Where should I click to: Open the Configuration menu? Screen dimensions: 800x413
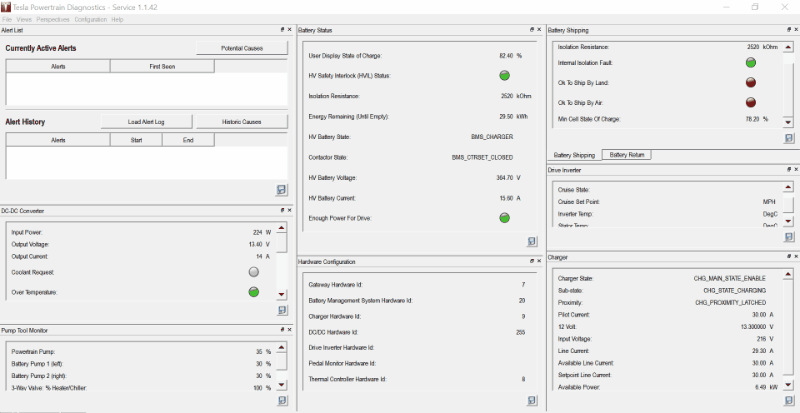coord(91,19)
